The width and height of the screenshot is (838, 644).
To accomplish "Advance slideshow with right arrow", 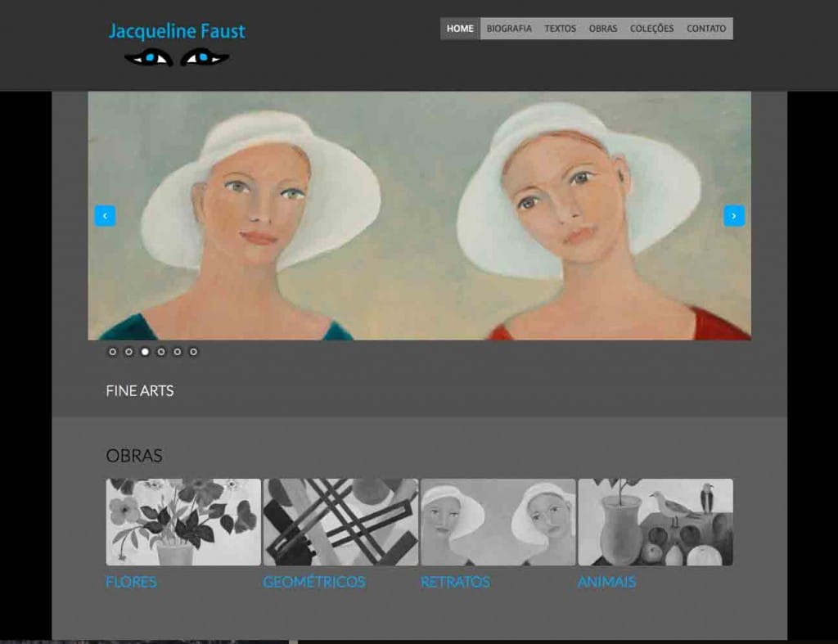I will (x=734, y=216).
